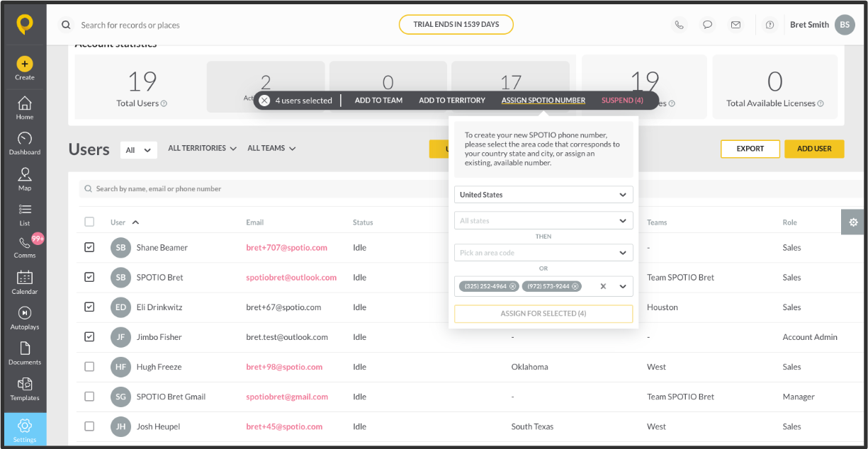The image size is (868, 449).
Task: Click the ADD USER button
Action: (x=814, y=149)
